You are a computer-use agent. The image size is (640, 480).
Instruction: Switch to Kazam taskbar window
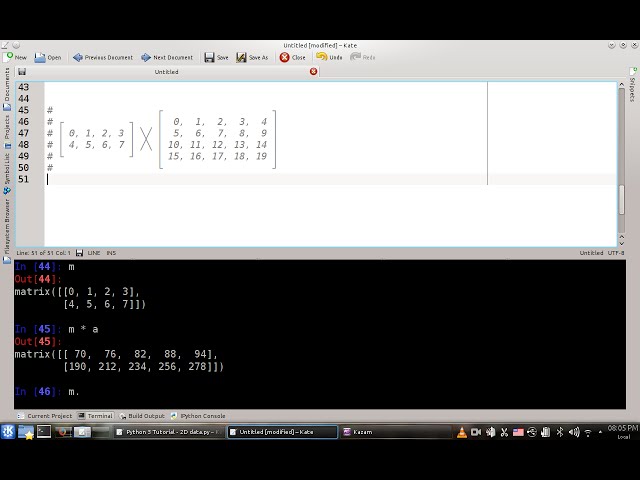(395, 432)
